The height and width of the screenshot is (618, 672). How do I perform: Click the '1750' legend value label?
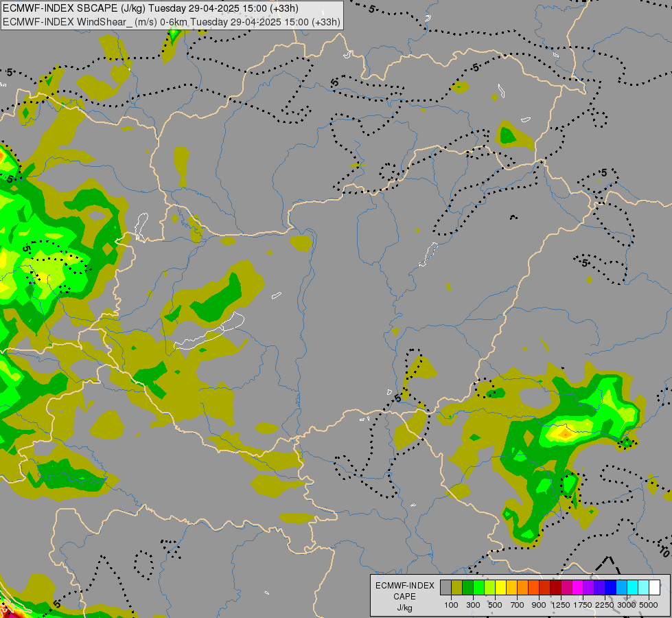[583, 605]
